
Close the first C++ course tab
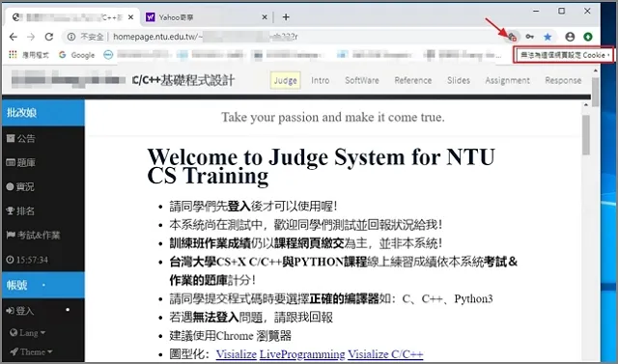point(131,17)
